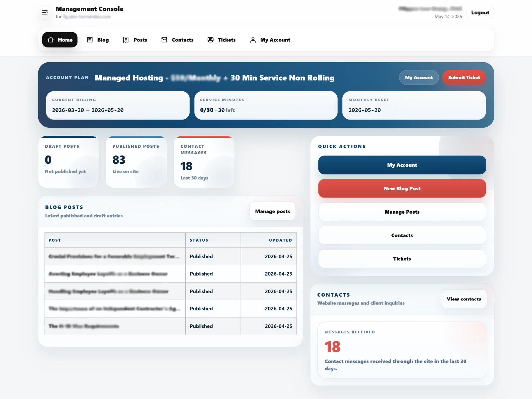Screen dimensions: 532x399
Task: Go to Contacts in navigation bar
Action: pyautogui.click(x=177, y=40)
